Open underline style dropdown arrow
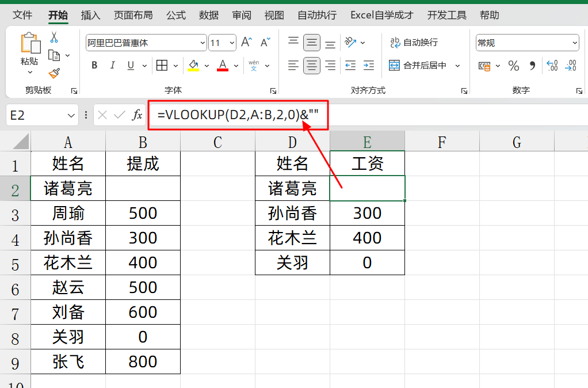The image size is (588, 388). tap(144, 66)
